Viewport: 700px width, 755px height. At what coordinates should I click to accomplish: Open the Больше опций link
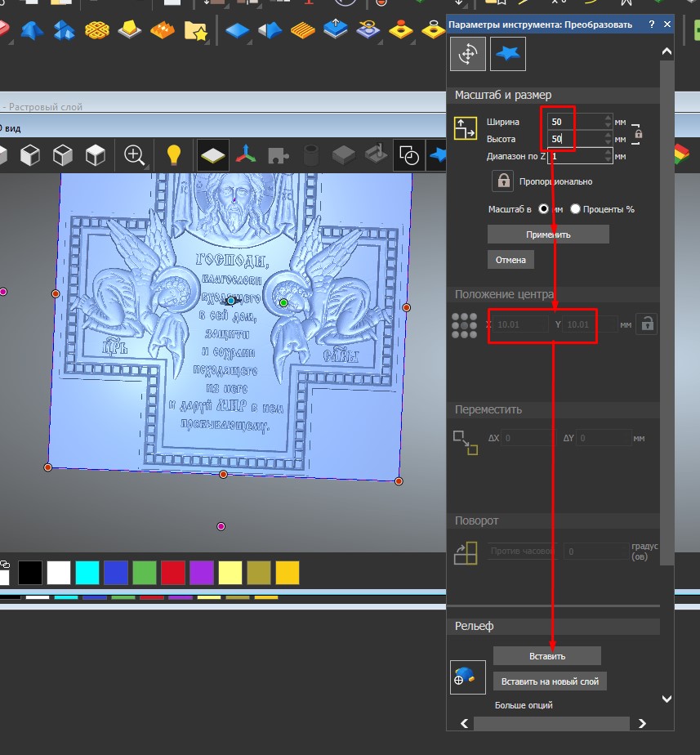pos(524,705)
